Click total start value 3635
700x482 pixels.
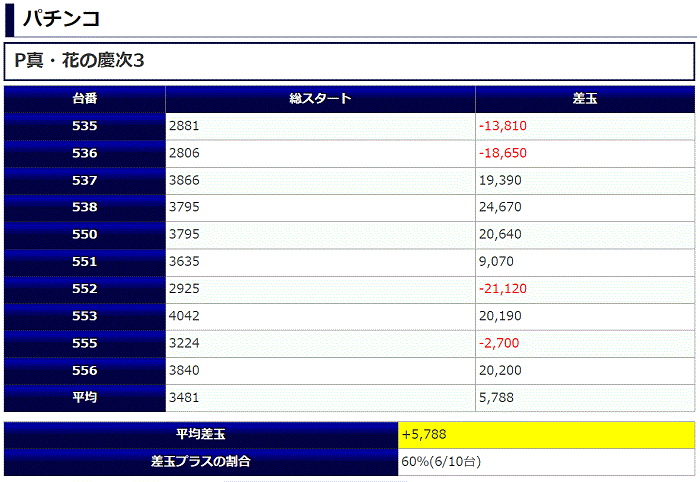coord(184,262)
